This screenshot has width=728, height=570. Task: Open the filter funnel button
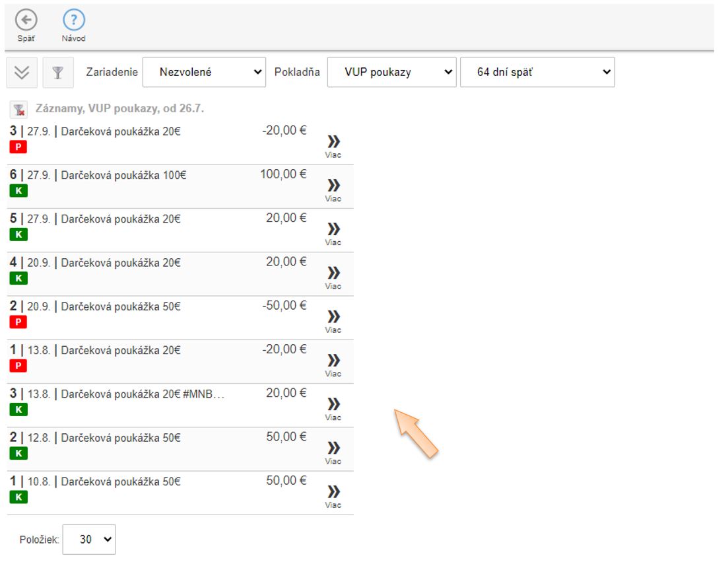pyautogui.click(x=58, y=73)
